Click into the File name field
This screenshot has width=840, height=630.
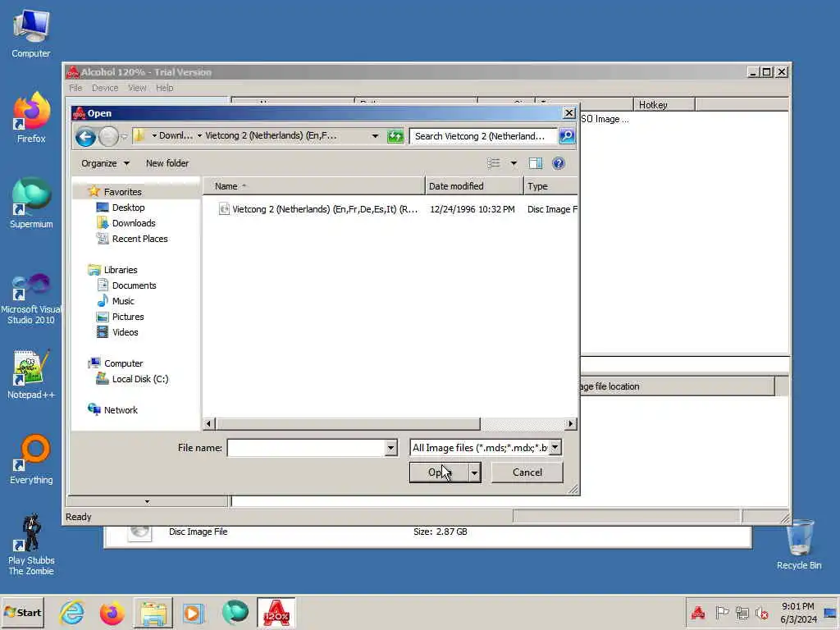[x=307, y=448]
